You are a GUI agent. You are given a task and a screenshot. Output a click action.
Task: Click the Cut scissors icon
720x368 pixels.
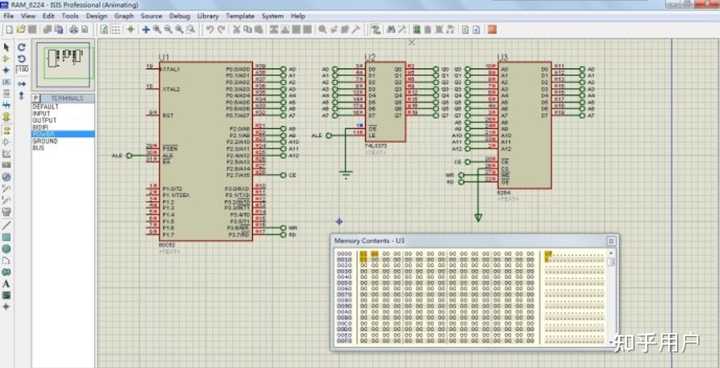tap(236, 30)
